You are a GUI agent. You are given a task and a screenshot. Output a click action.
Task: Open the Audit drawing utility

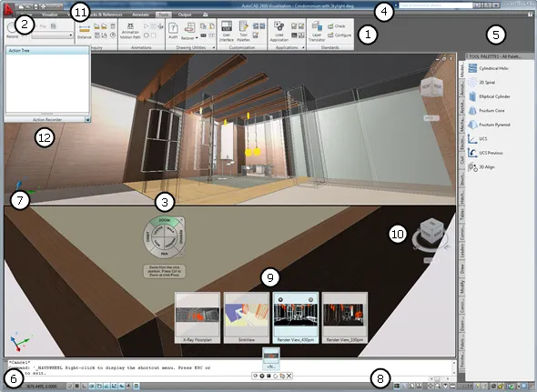pyautogui.click(x=173, y=31)
